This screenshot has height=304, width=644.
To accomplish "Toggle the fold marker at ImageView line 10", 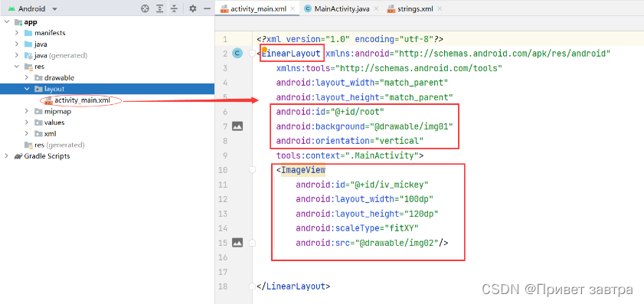I will [x=252, y=170].
